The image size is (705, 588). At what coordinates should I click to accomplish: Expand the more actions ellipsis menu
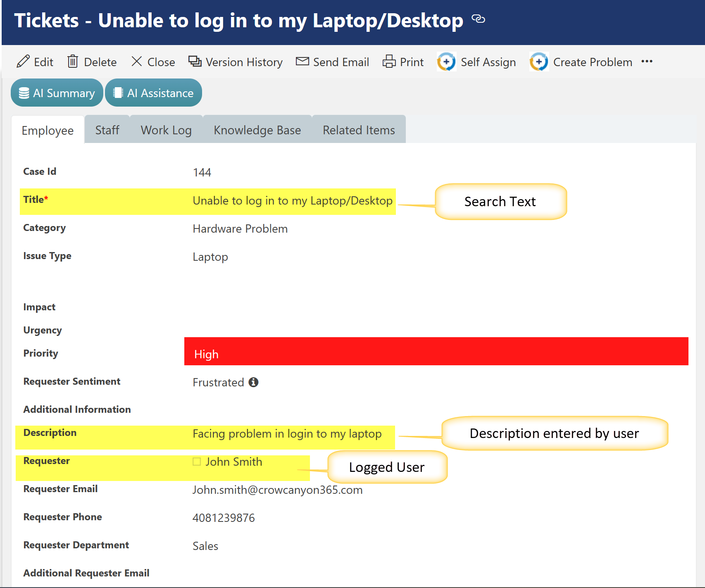click(647, 62)
